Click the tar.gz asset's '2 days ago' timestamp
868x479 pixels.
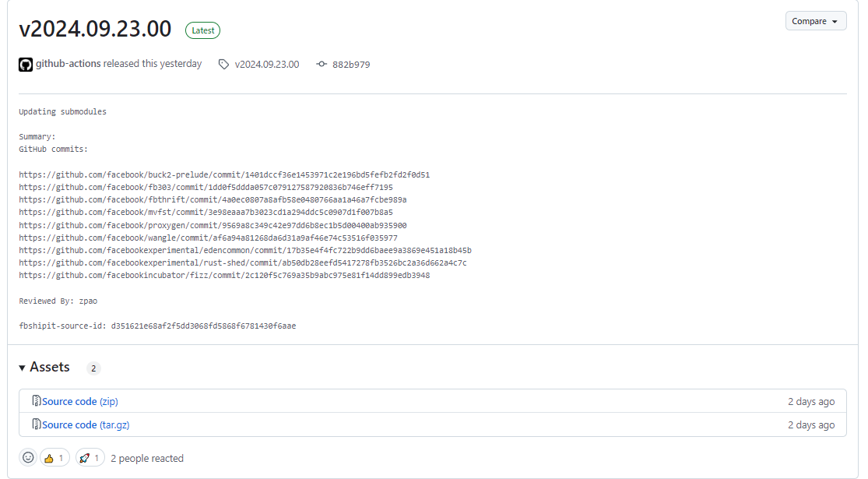[811, 424]
